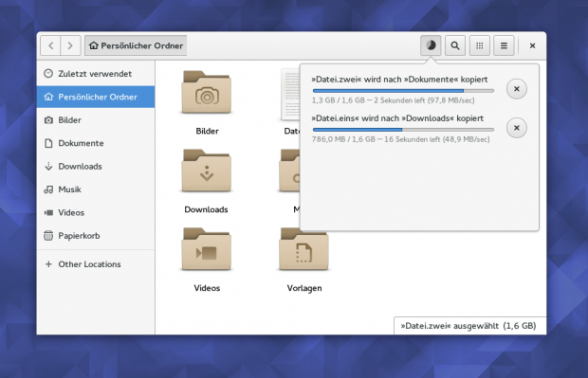The width and height of the screenshot is (588, 378).
Task: Click the trash icon beside Papierkorb
Action: pyautogui.click(x=48, y=236)
